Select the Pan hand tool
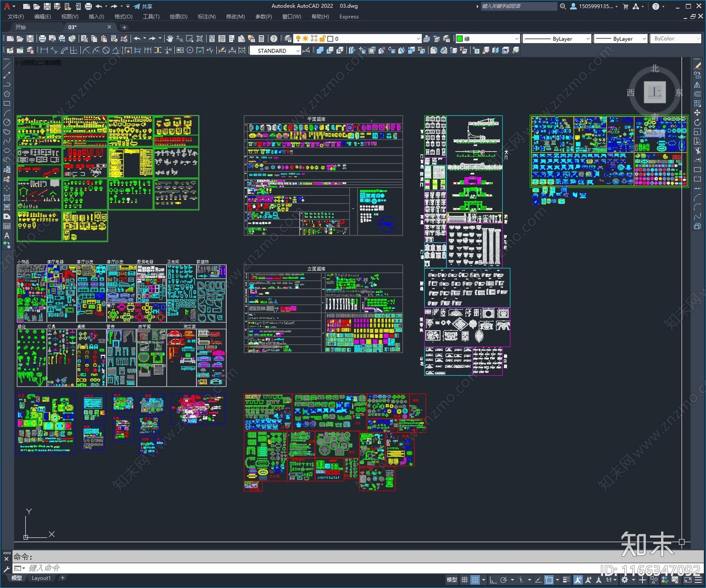706x588 pixels. pos(170,39)
